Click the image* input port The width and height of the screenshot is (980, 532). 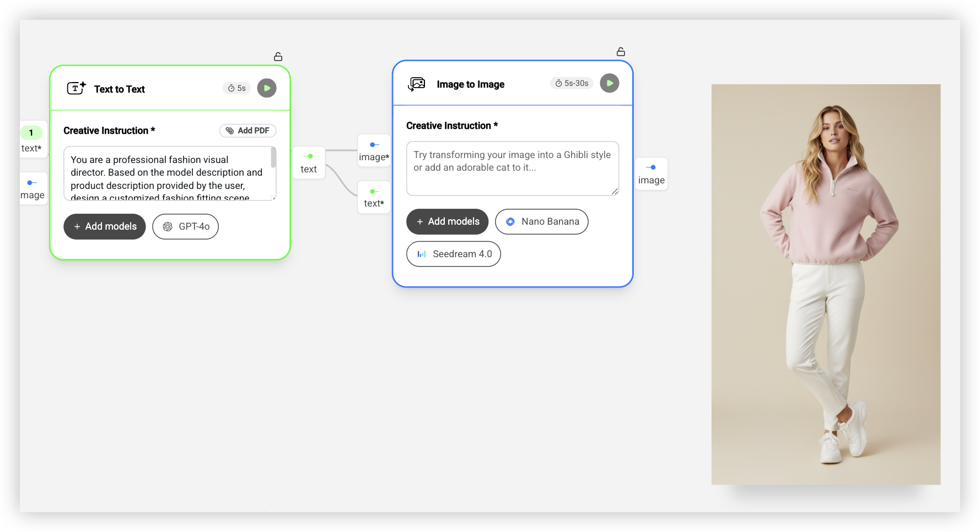click(x=374, y=150)
